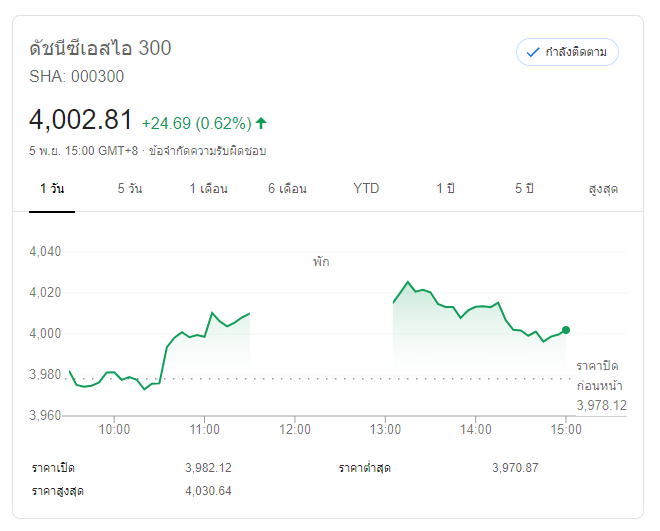The height and width of the screenshot is (531, 660).
Task: Click the current price 4,002.81
Action: click(81, 121)
